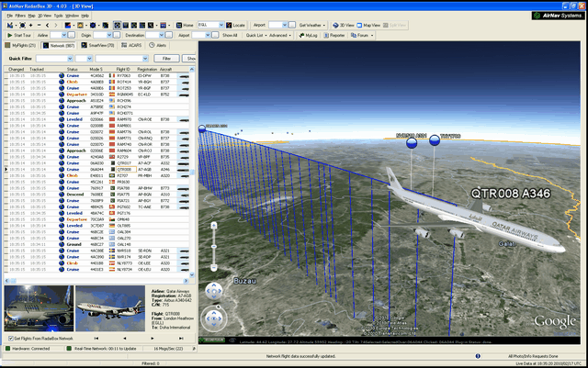Open the File menu

pos(10,16)
